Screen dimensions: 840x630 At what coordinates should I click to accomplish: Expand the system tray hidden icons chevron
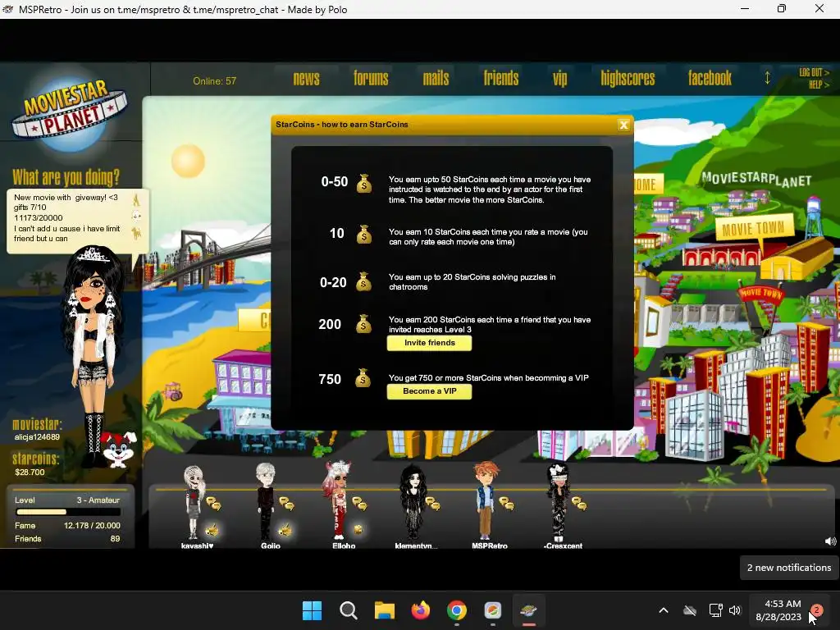point(663,610)
